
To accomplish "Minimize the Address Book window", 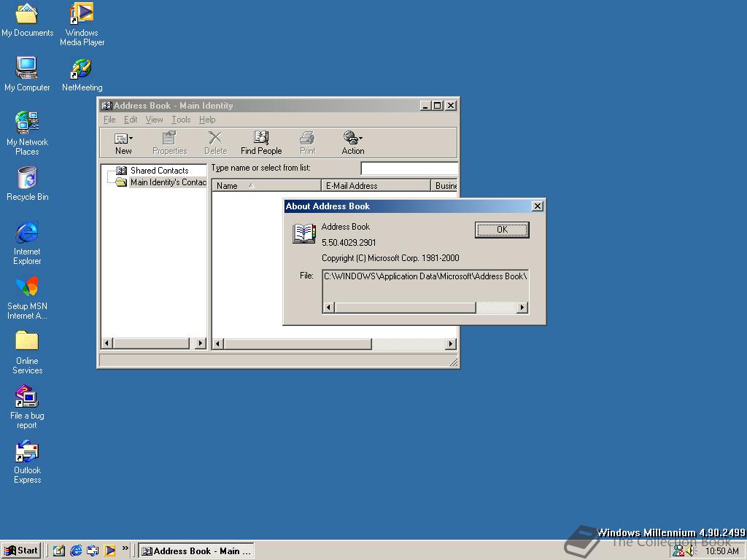I will pyautogui.click(x=426, y=106).
